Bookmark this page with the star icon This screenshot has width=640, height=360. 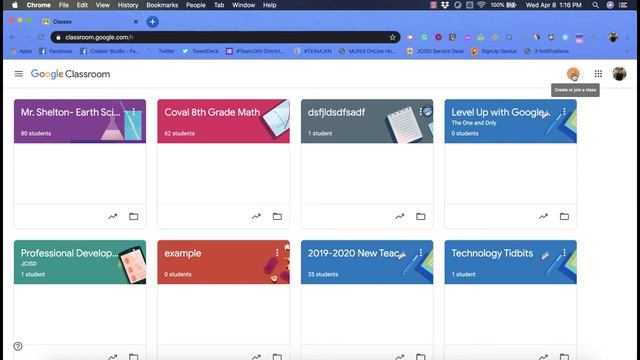pyautogui.click(x=392, y=37)
